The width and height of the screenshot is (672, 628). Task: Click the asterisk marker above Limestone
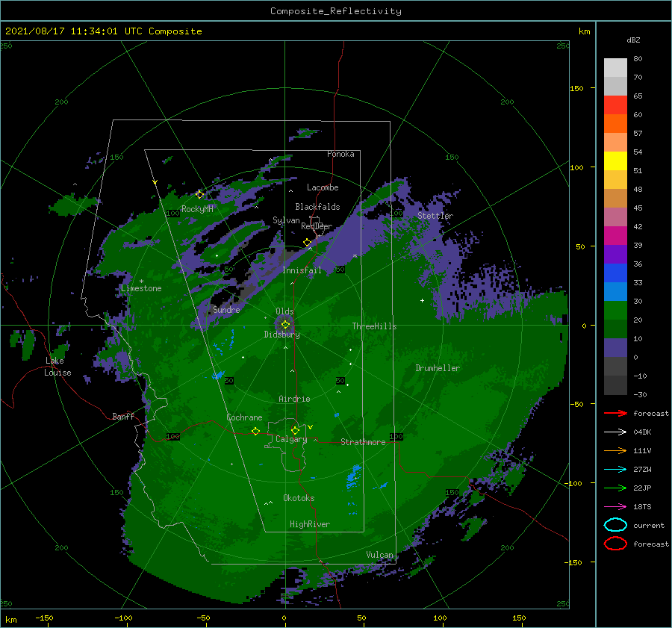pyautogui.click(x=141, y=282)
